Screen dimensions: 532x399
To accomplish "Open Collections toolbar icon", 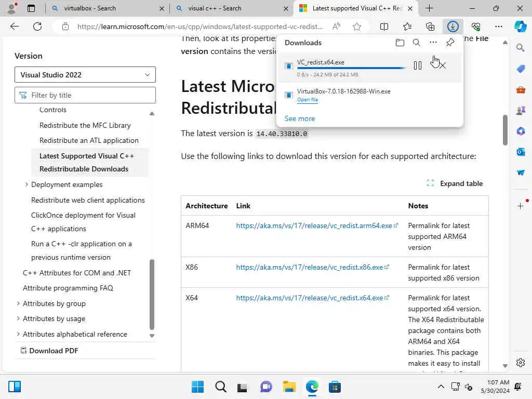I will coord(430,26).
